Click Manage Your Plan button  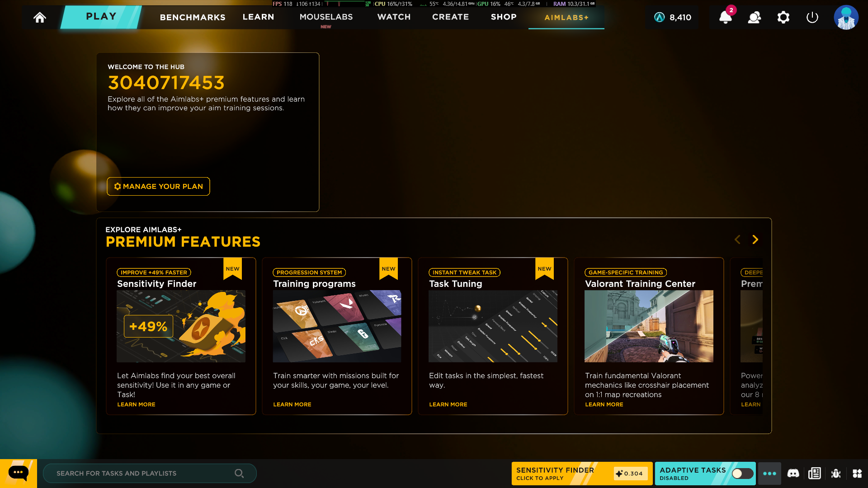click(158, 186)
